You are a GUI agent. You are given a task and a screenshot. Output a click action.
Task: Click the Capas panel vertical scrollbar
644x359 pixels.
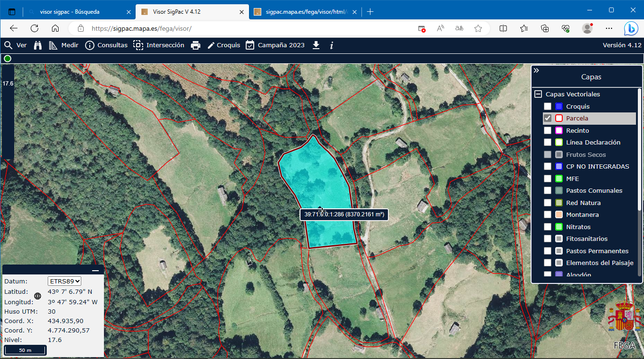point(640,149)
